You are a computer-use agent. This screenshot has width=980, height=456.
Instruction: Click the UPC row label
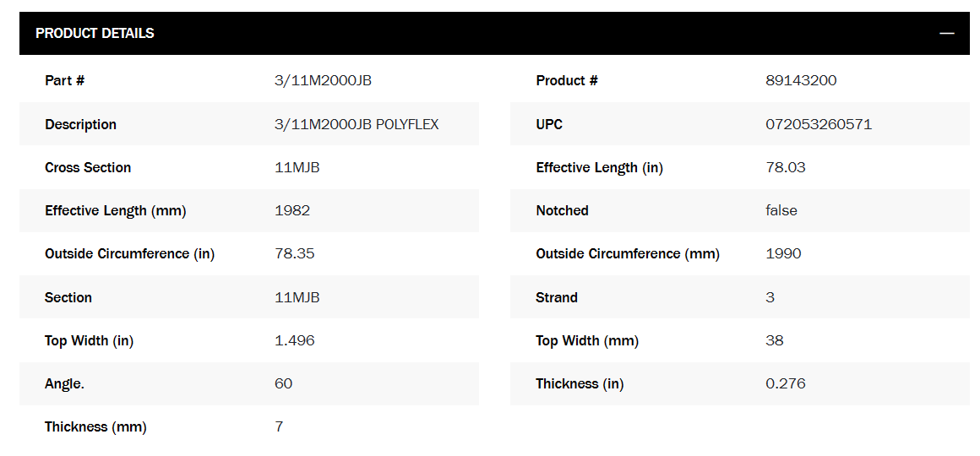tap(549, 124)
